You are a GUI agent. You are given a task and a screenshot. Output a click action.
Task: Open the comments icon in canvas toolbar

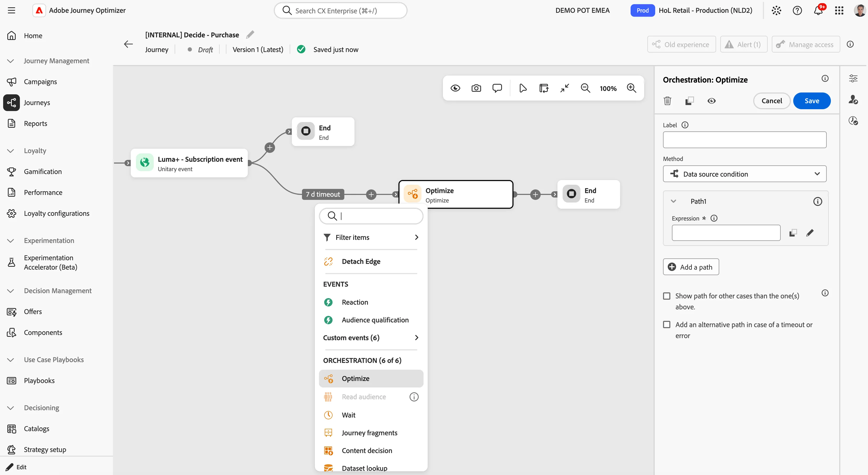click(x=497, y=88)
